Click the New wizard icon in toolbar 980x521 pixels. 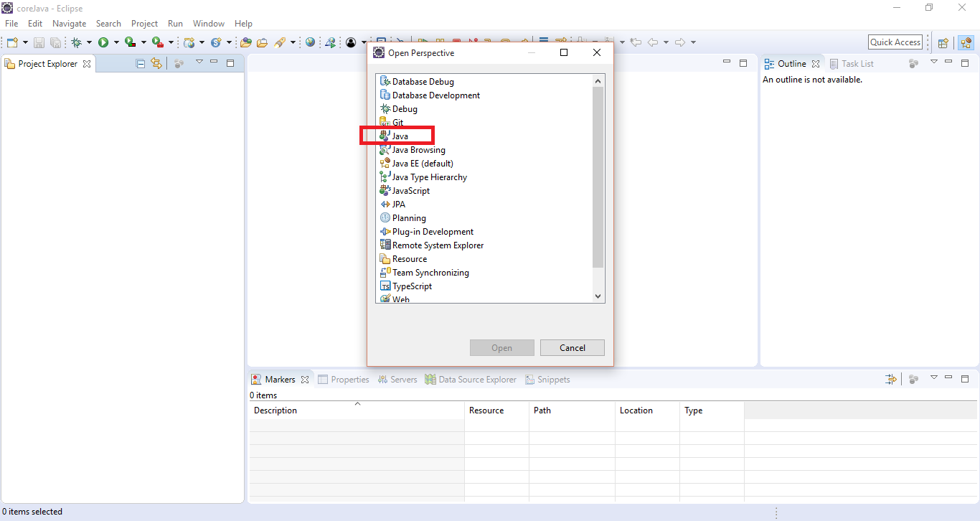pyautogui.click(x=12, y=42)
